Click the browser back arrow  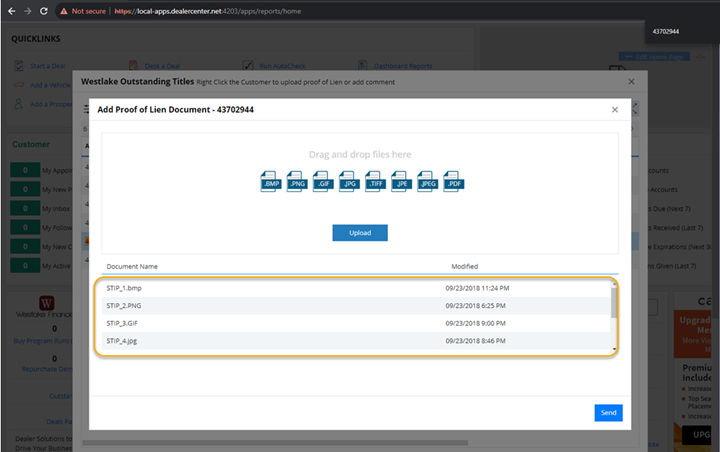[x=11, y=11]
